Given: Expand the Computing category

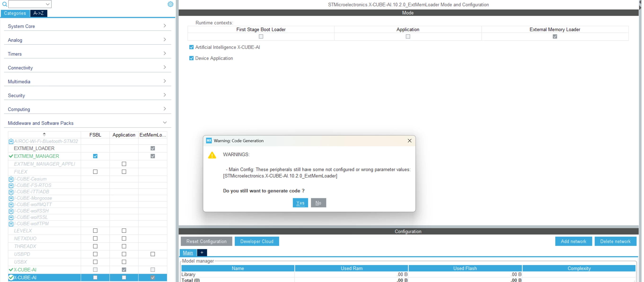Looking at the screenshot, I should pos(88,109).
